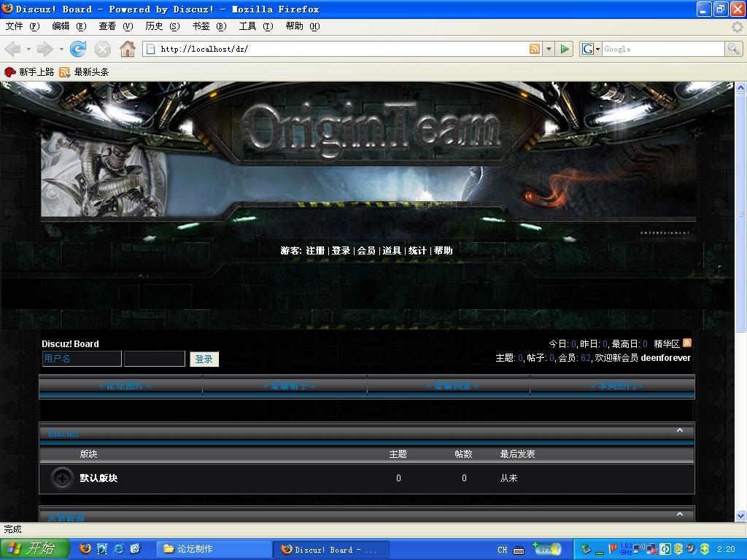Click the 从未 last-post text
747x560 pixels.
(508, 478)
